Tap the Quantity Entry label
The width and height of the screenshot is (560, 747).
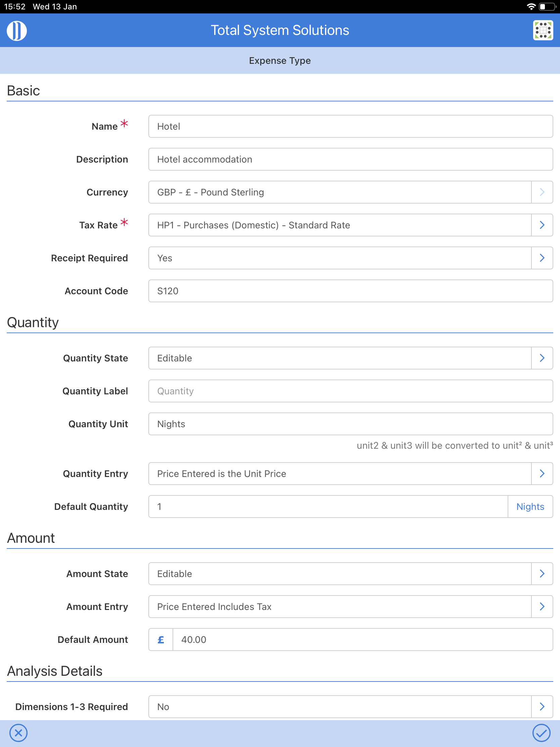pyautogui.click(x=96, y=474)
